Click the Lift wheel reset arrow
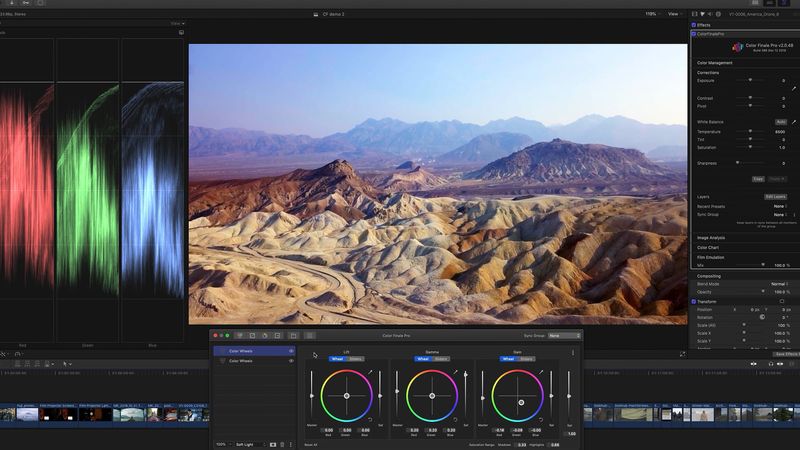800x450 pixels. pyautogui.click(x=371, y=420)
